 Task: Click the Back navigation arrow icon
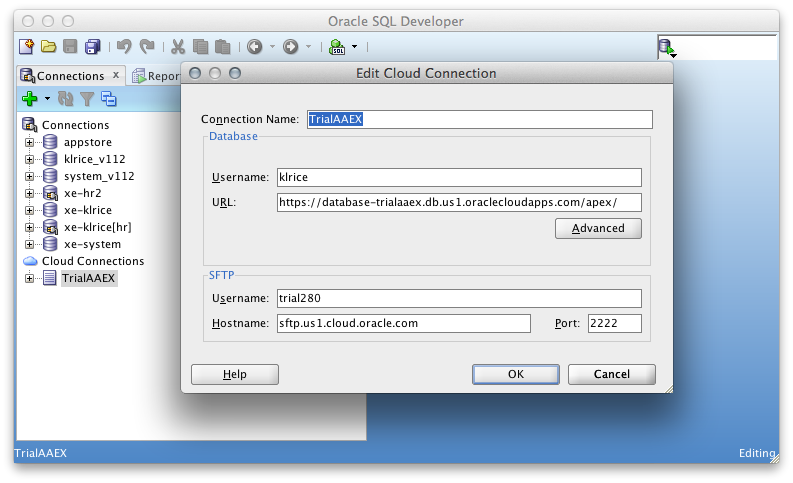click(x=254, y=47)
